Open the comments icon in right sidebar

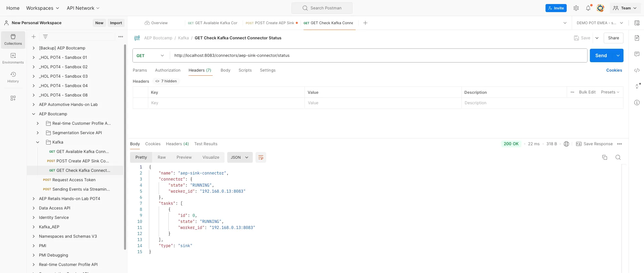(x=637, y=54)
